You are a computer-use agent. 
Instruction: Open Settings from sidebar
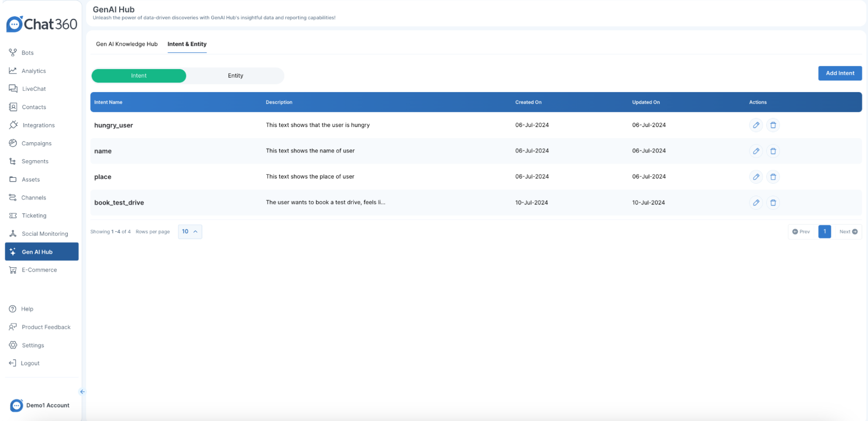point(33,345)
